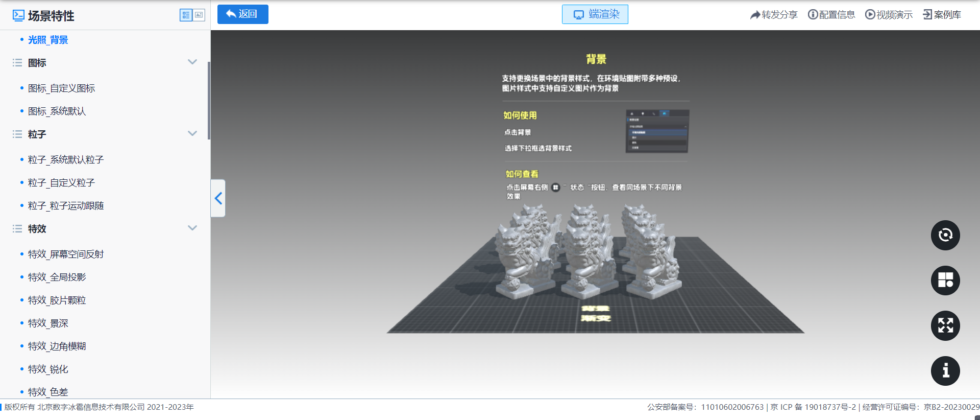The width and height of the screenshot is (980, 420).
Task: Click the copyright text 版权所有 北京数字冰雹
Action: tap(99, 407)
